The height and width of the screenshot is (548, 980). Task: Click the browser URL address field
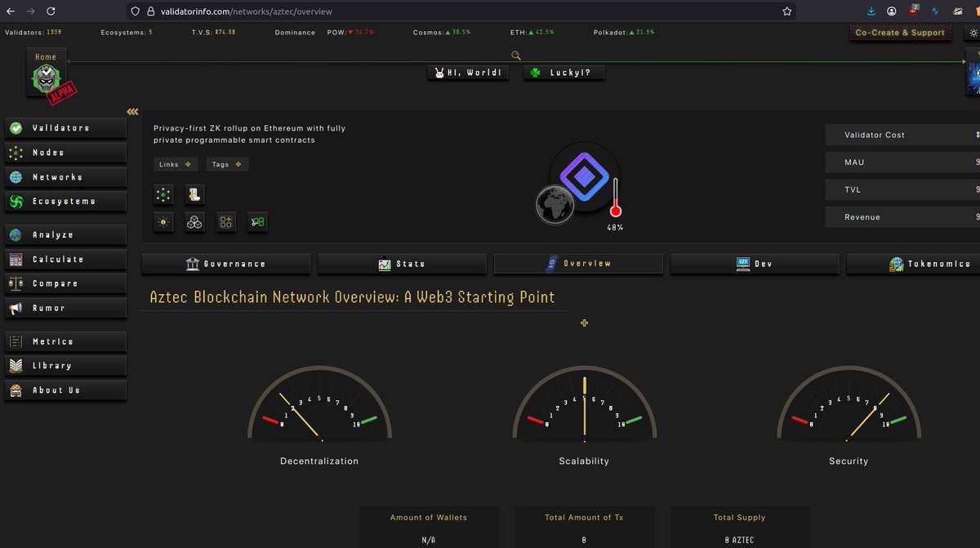[x=461, y=11]
